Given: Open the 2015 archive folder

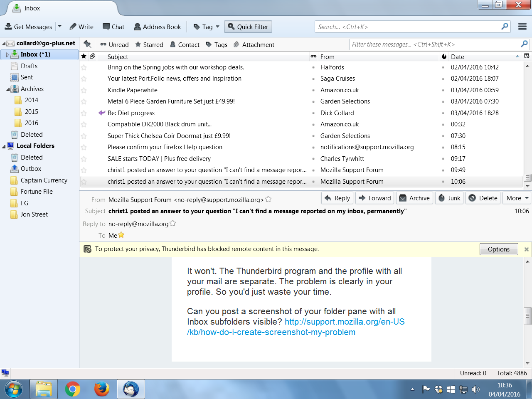Looking at the screenshot, I should (31, 112).
